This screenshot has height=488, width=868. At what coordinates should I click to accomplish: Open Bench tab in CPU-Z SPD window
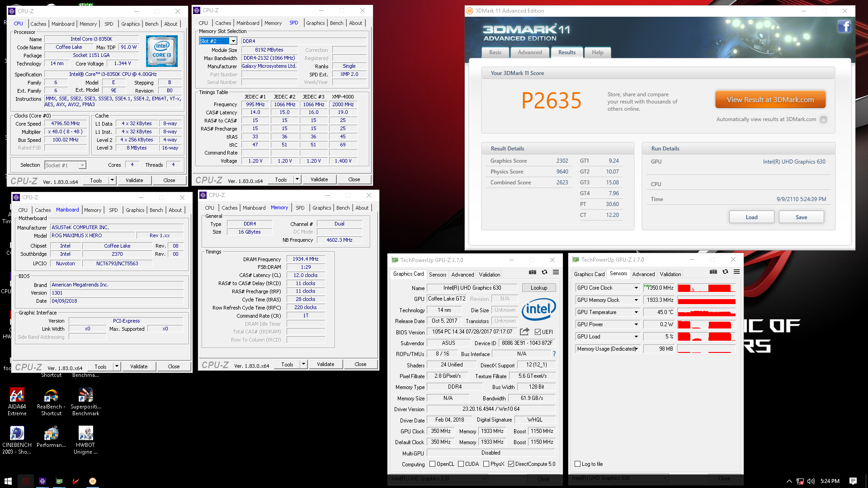pos(337,23)
